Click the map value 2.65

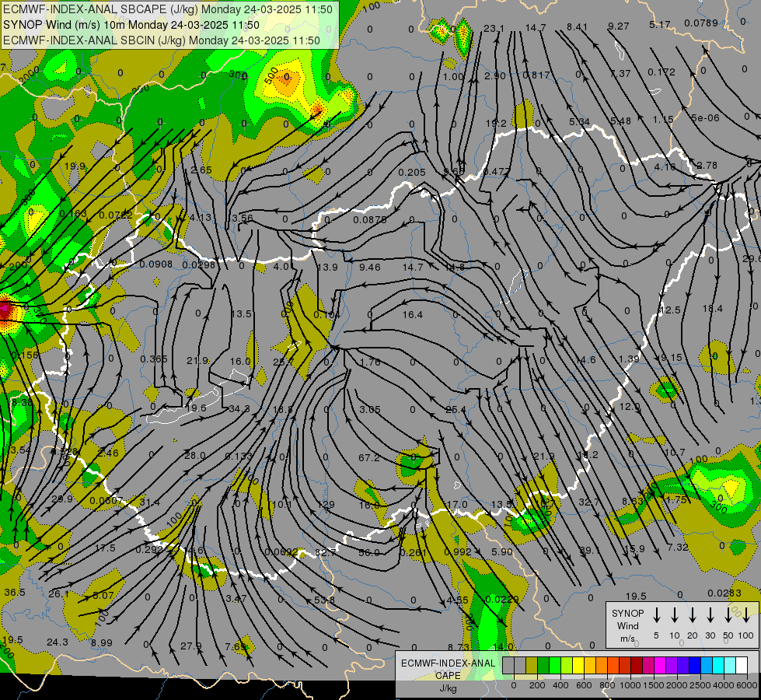tap(201, 170)
